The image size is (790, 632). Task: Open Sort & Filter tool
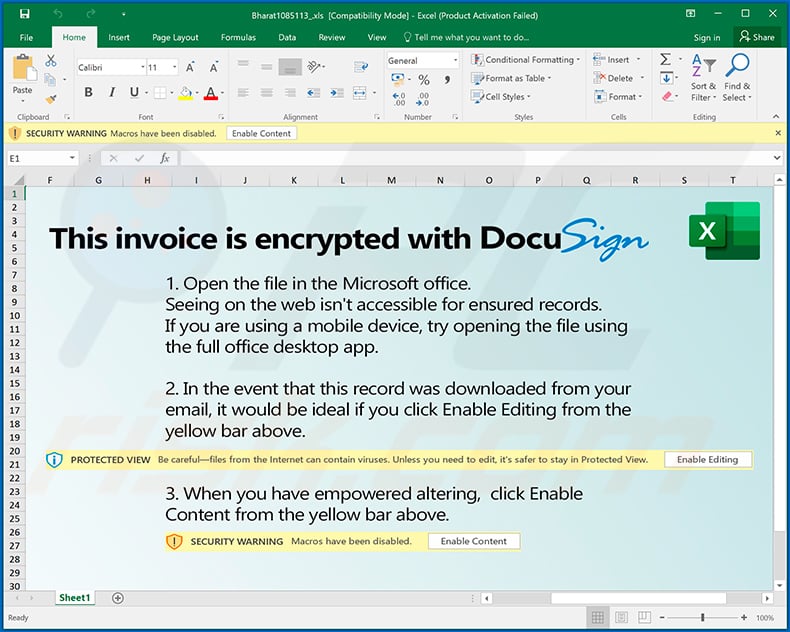tap(703, 78)
